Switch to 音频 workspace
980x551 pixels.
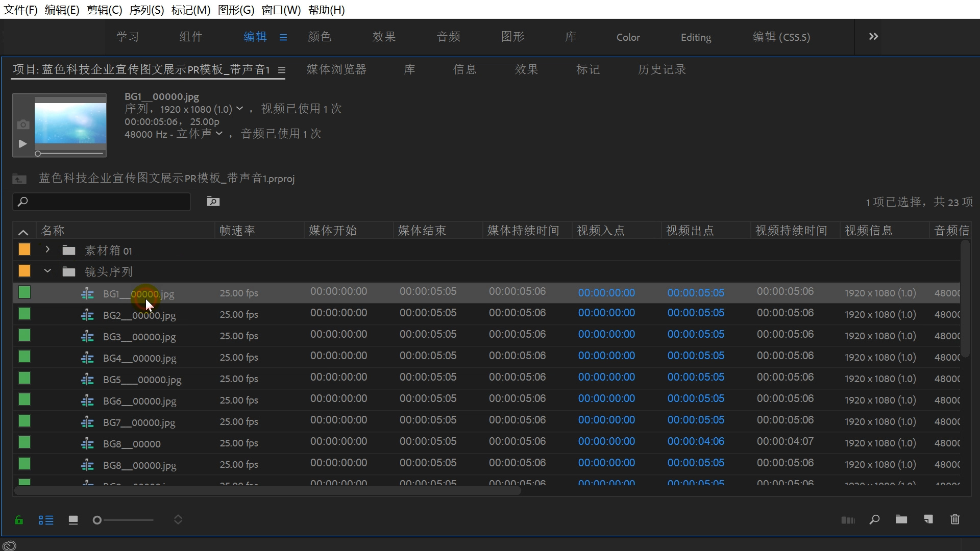449,37
